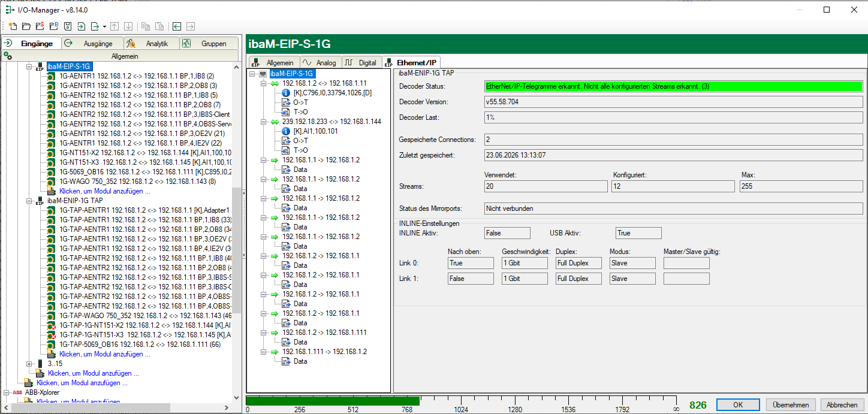Click the new configuration icon with star

pos(13,26)
